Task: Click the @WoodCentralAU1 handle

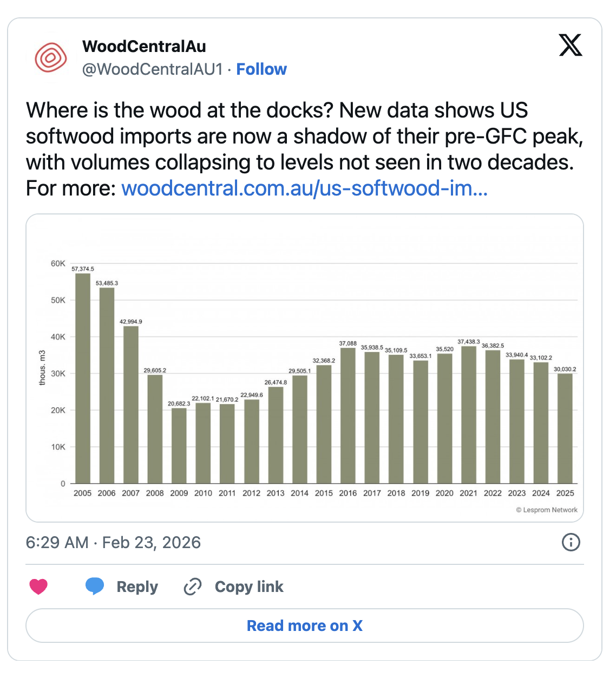Action: tap(152, 69)
